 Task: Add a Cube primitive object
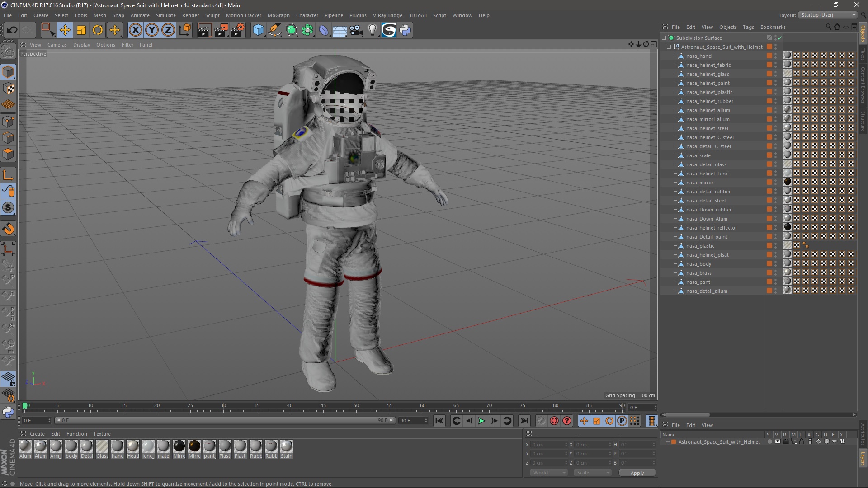pyautogui.click(x=258, y=30)
